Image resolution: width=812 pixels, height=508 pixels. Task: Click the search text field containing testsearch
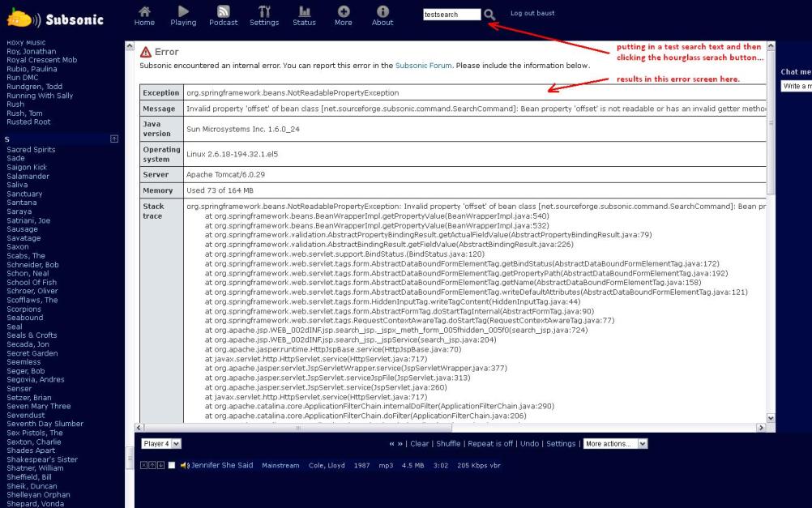coord(451,15)
